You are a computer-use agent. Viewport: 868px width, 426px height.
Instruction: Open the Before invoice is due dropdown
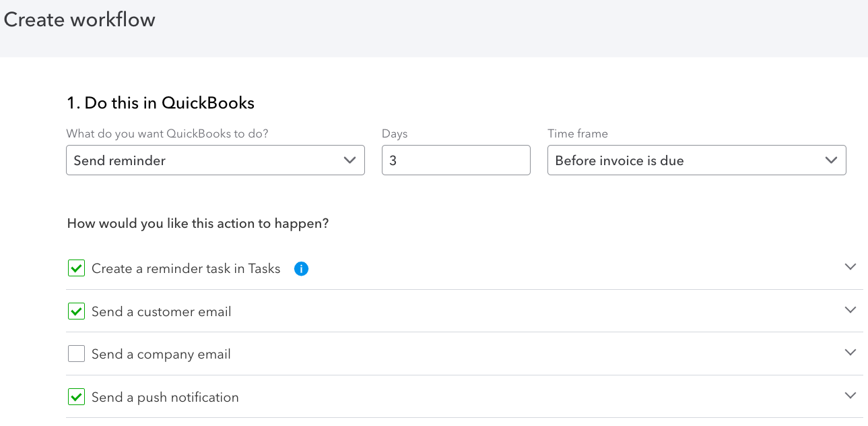[696, 160]
